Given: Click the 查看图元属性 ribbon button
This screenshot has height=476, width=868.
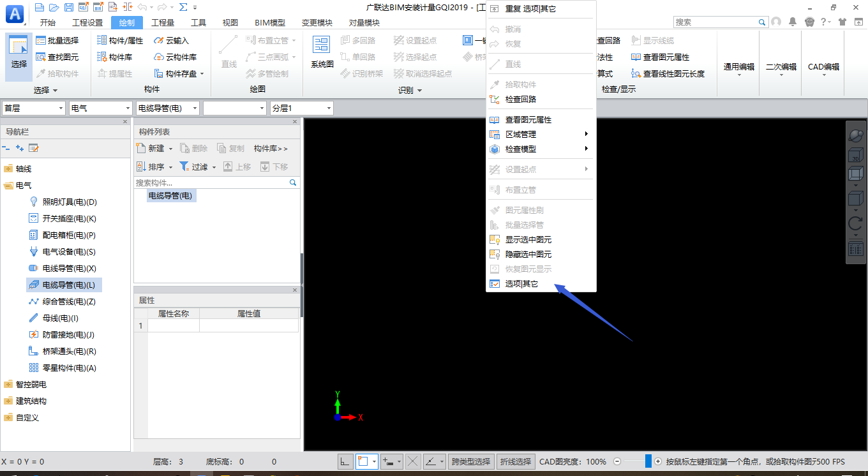Looking at the screenshot, I should pos(661,57).
